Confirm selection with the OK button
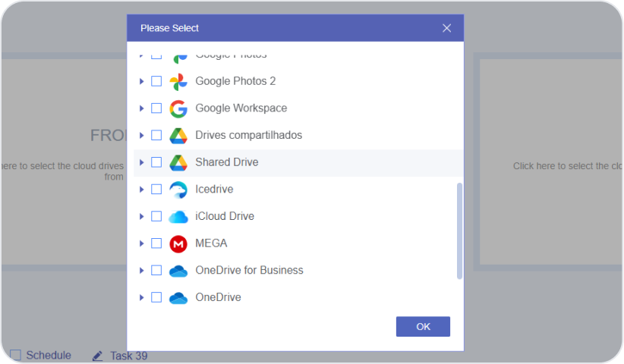This screenshot has width=624, height=364. point(423,327)
